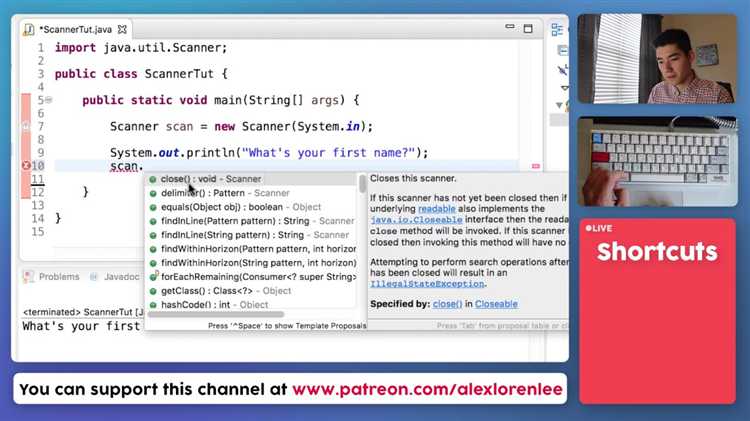Screen dimensions: 750x421
Task: Click the Javadoc view icon
Action: 94,277
